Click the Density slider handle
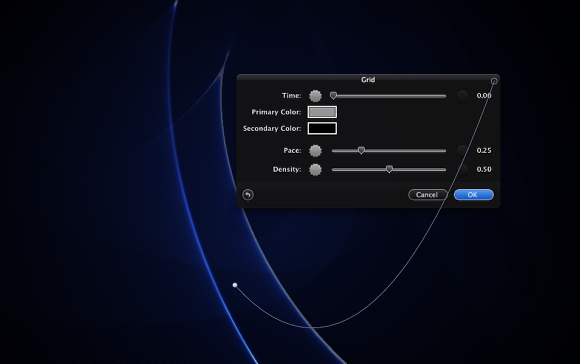The image size is (580, 364). tap(389, 169)
